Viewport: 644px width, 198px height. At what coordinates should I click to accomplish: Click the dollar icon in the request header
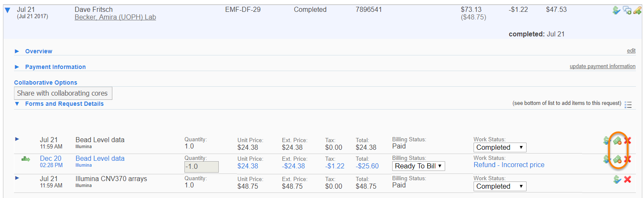point(617,10)
